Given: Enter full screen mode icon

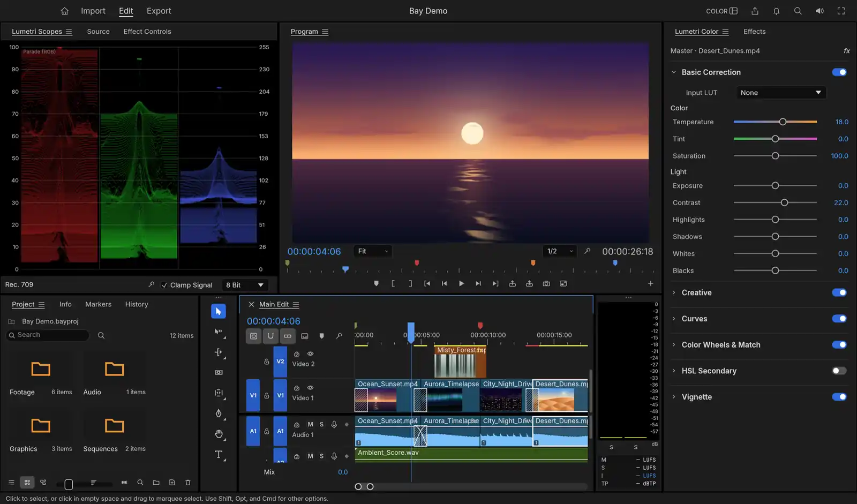Looking at the screenshot, I should (841, 11).
